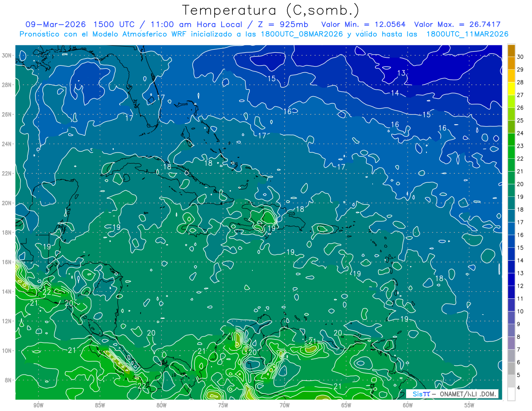This screenshot has width=532, height=411.
Task: Click the "65W" longitude axis label
Action: click(346, 405)
